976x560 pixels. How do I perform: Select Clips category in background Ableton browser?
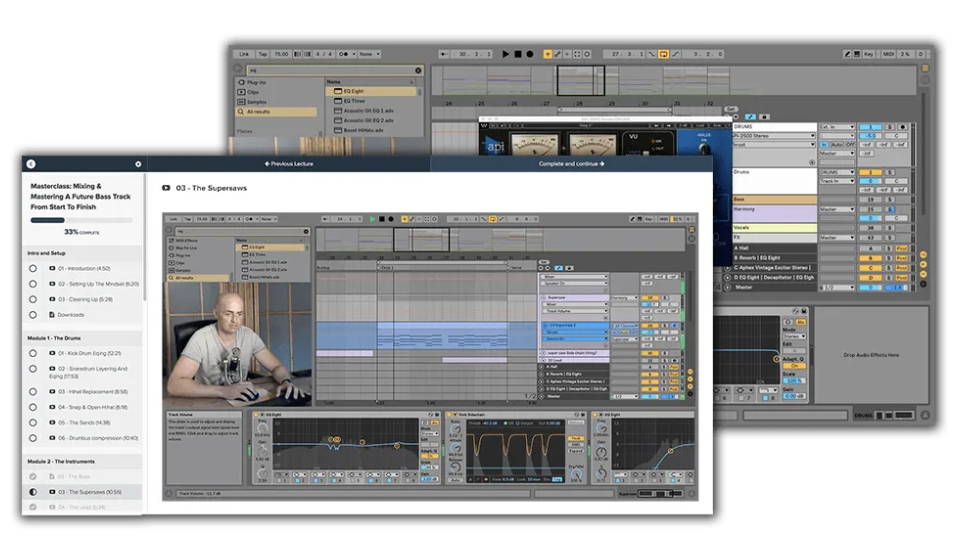pyautogui.click(x=253, y=91)
